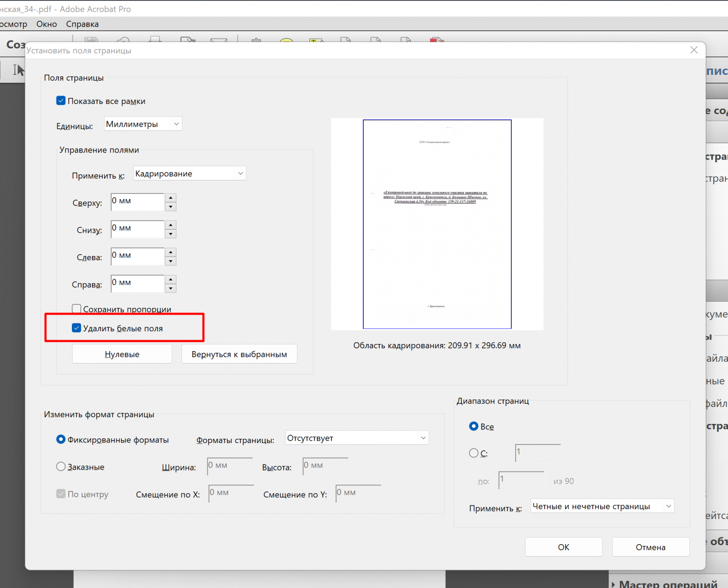Click the Снизу margin input field
This screenshot has width=728, height=588.
[x=138, y=229]
